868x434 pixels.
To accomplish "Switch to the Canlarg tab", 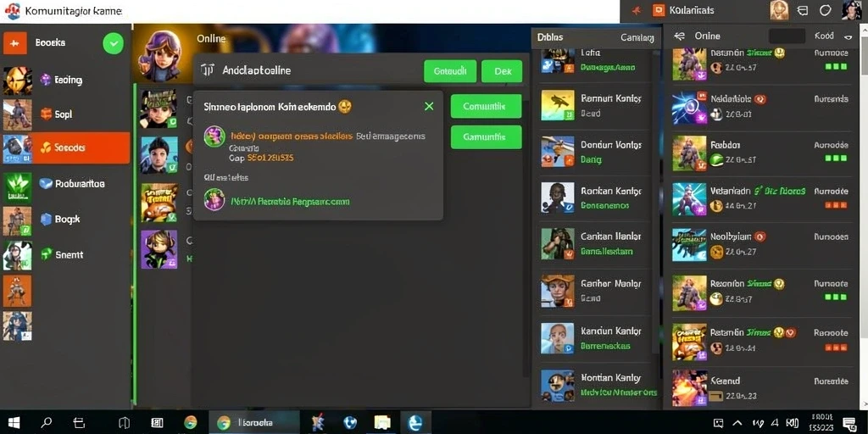I will pos(637,37).
